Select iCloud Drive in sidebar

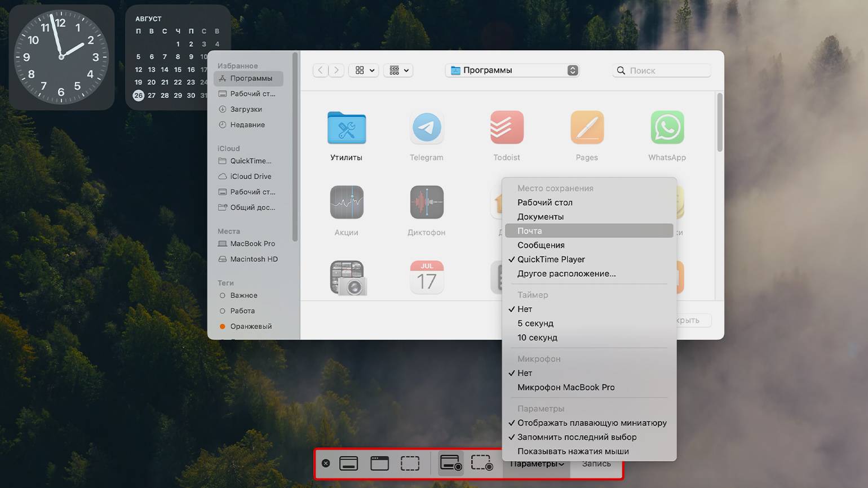[249, 176]
